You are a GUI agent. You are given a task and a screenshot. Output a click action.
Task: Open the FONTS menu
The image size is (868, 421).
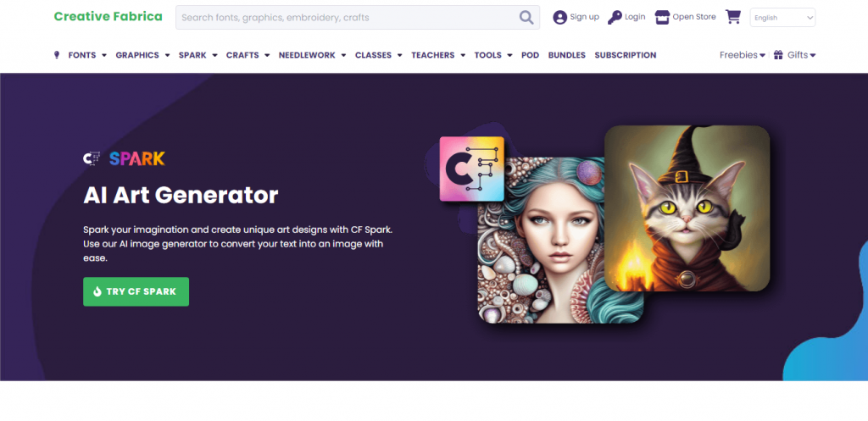(x=82, y=55)
